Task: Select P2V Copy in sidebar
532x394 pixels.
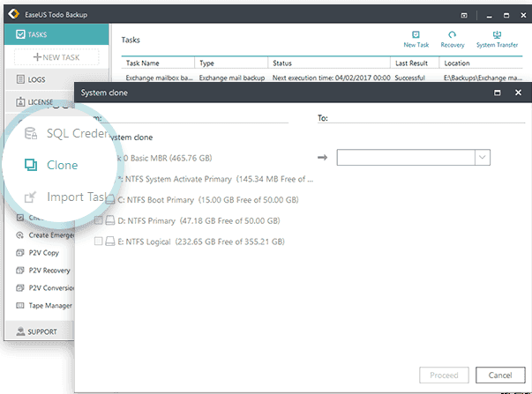Action: click(x=43, y=253)
